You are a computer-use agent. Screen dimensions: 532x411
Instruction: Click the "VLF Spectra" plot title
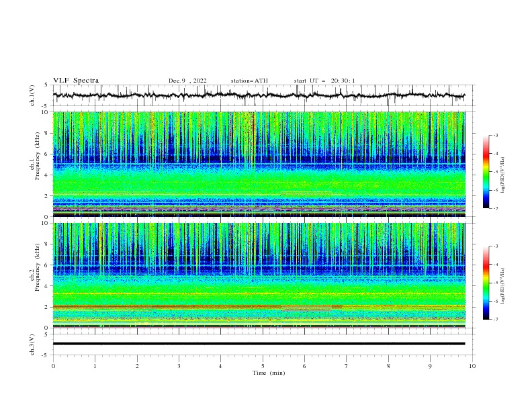[76, 81]
